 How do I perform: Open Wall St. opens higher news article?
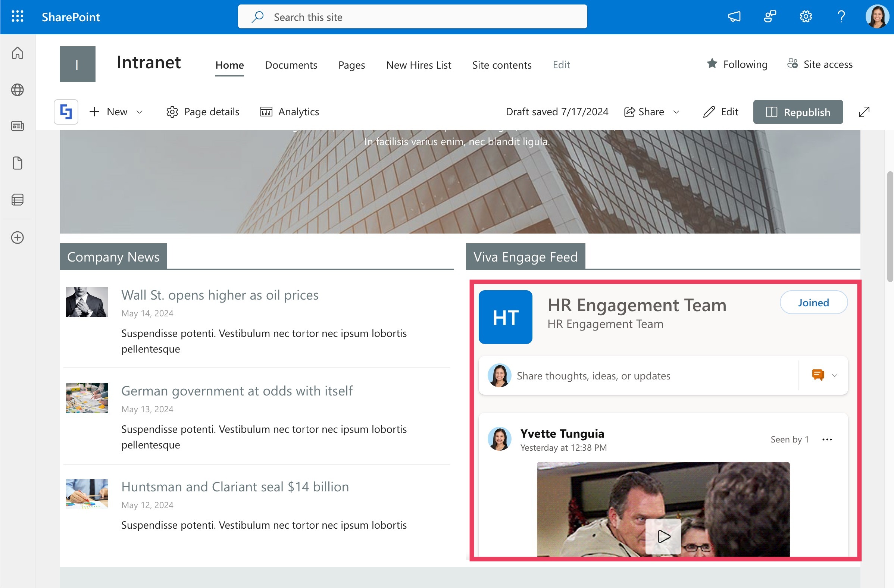click(220, 295)
